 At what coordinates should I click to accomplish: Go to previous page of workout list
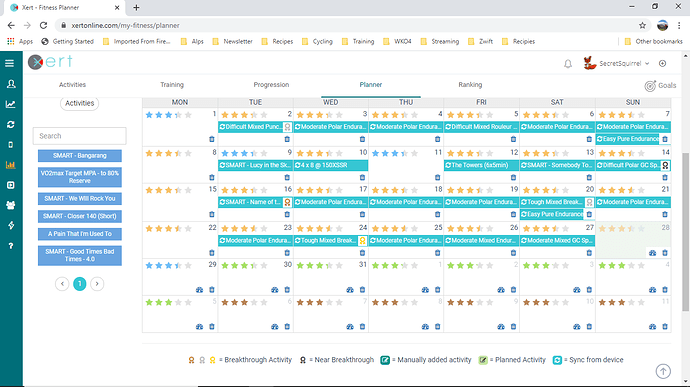(x=62, y=284)
